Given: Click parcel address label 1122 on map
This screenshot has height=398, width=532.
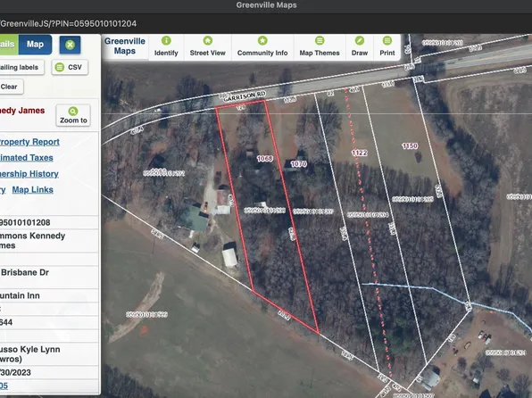Looking at the screenshot, I should pyautogui.click(x=360, y=153).
